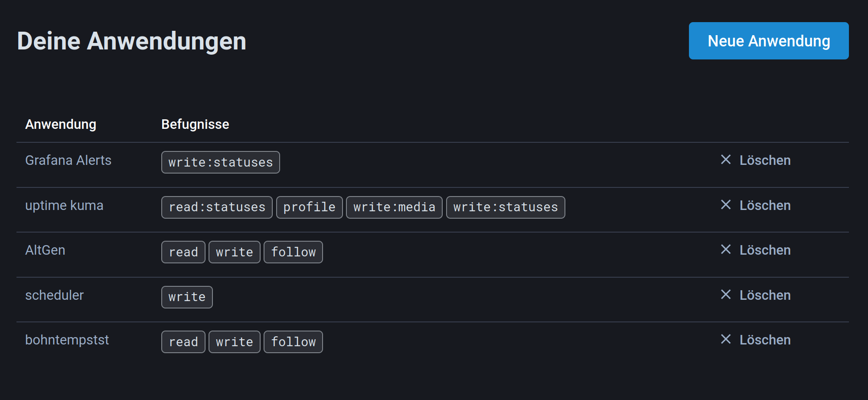
Task: Open the uptime kuma application
Action: pyautogui.click(x=64, y=205)
